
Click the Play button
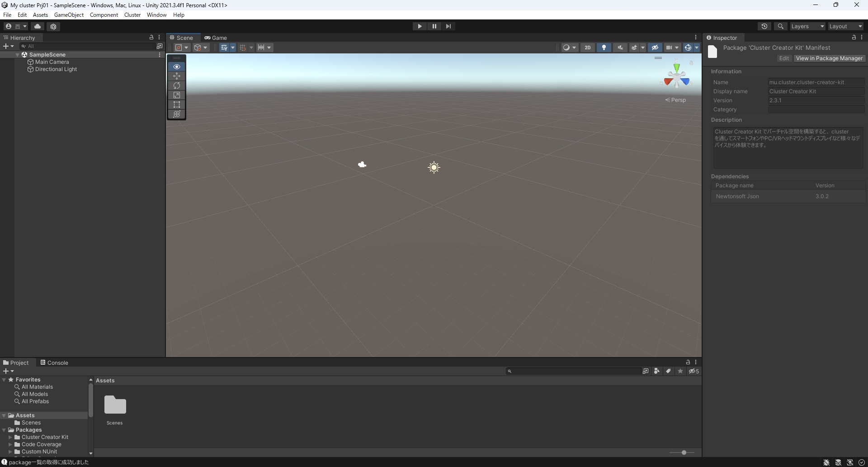(x=420, y=26)
